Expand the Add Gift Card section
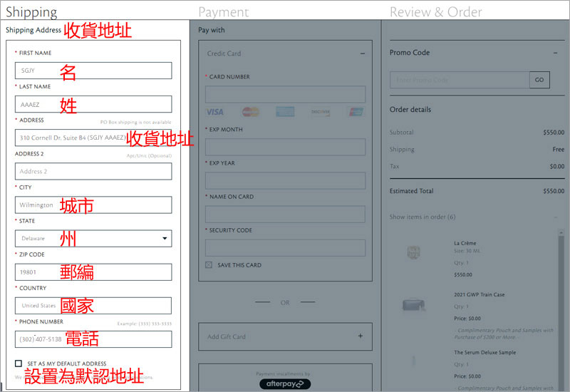This screenshot has height=392, width=570. (x=361, y=336)
